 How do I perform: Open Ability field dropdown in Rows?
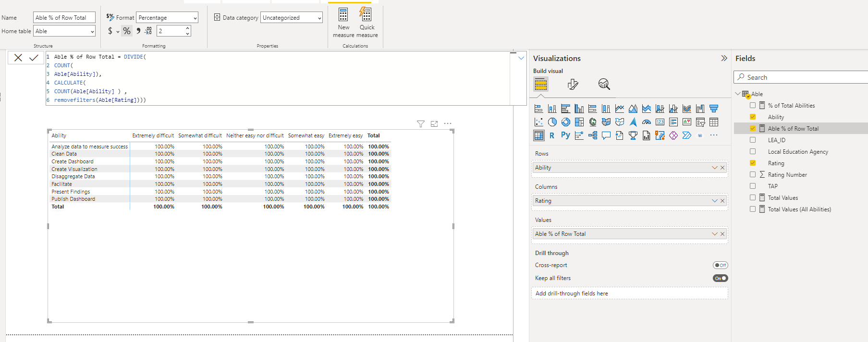click(x=714, y=168)
